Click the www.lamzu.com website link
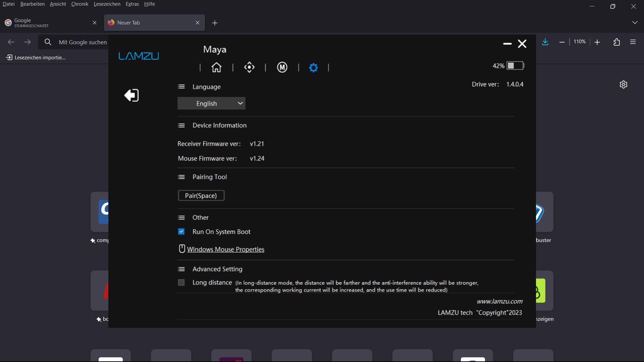Image resolution: width=644 pixels, height=362 pixels. (x=499, y=301)
